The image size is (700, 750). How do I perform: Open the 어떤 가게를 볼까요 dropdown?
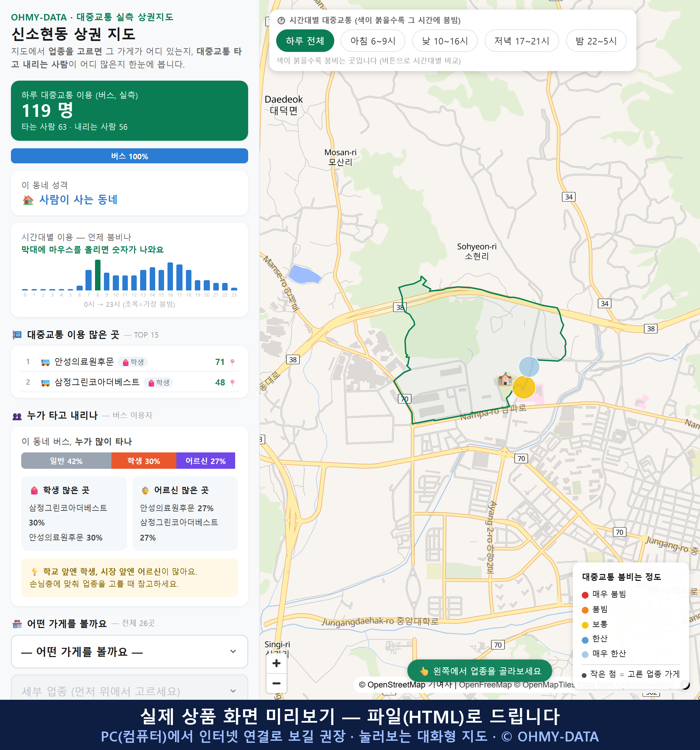pos(130,652)
